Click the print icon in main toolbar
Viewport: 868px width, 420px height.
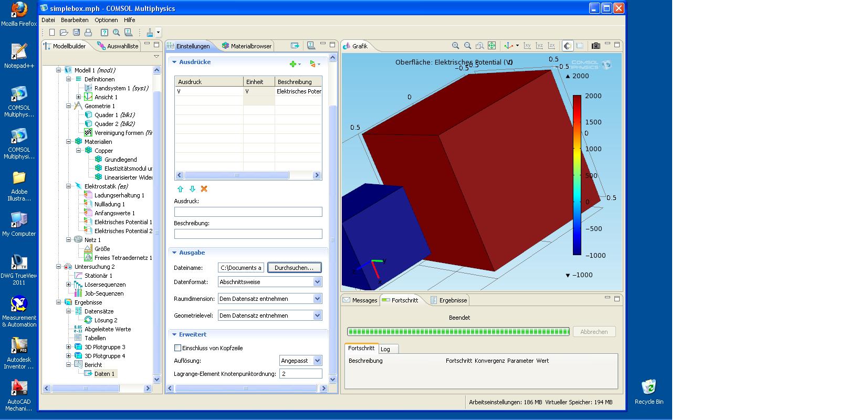(88, 33)
